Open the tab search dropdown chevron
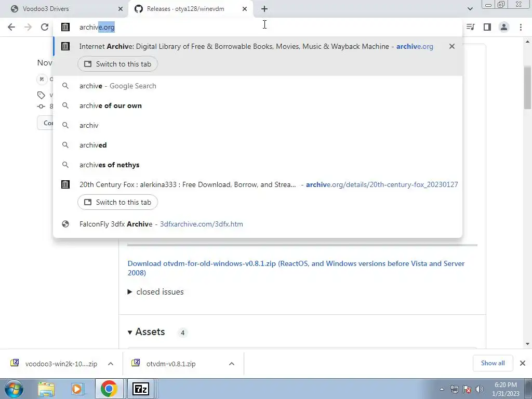The width and height of the screenshot is (532, 399). [x=470, y=9]
